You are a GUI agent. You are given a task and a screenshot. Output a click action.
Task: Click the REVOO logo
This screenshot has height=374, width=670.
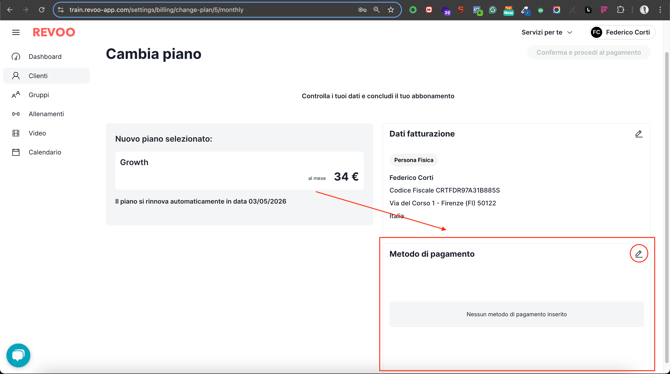pyautogui.click(x=54, y=32)
